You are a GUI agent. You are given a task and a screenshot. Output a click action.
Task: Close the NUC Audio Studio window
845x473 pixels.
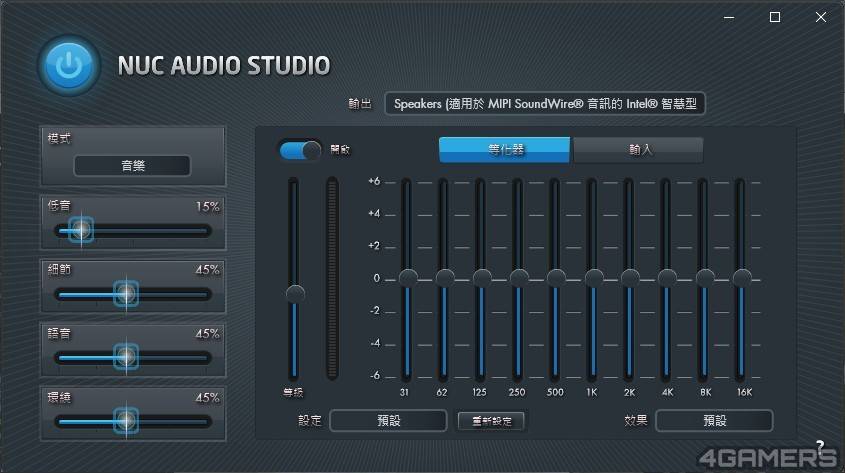(821, 17)
